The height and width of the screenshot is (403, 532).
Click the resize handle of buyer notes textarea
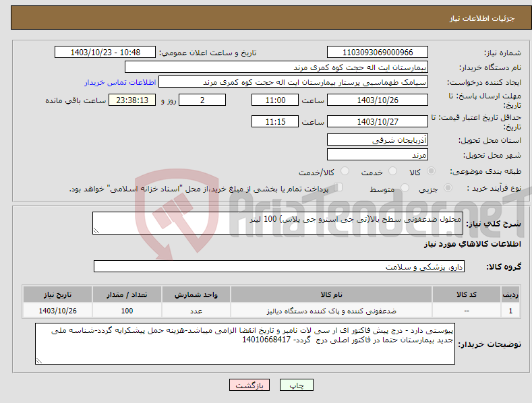tap(39, 361)
